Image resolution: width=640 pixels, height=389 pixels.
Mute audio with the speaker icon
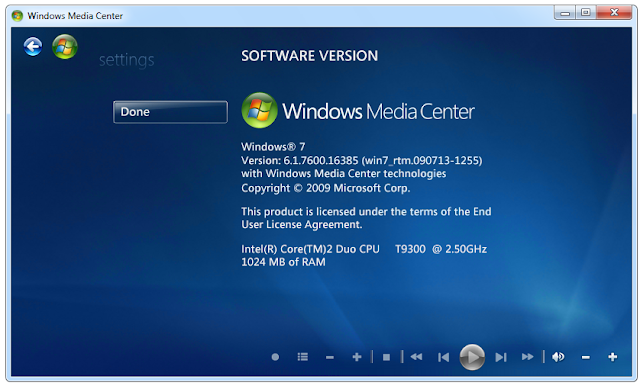pyautogui.click(x=558, y=357)
